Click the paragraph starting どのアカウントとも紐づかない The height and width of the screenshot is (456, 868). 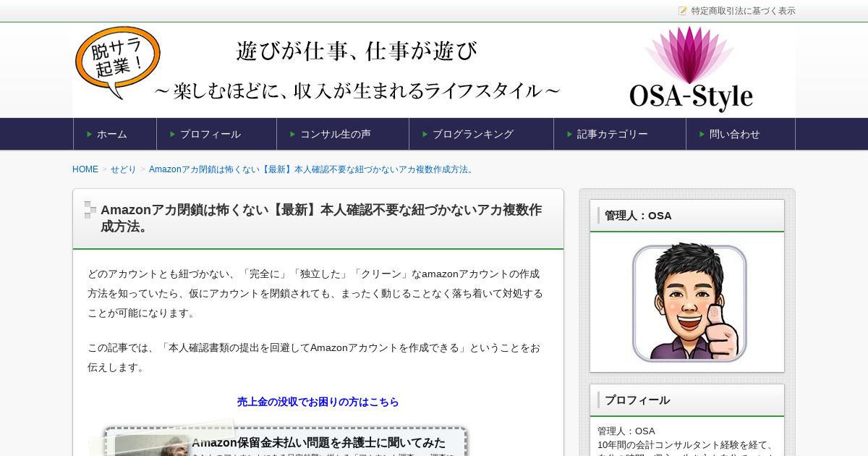(x=316, y=293)
